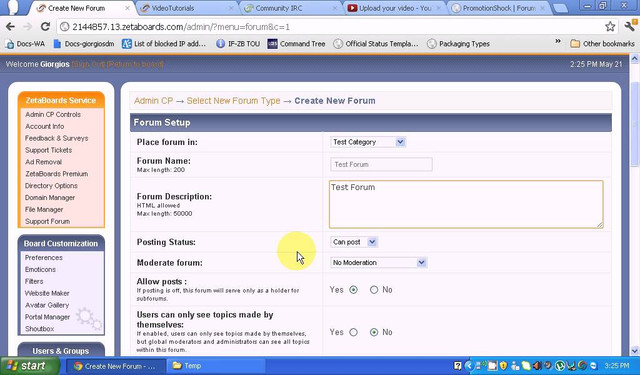The image size is (640, 375).
Task: Click the page scrollbar up arrow
Action: click(635, 59)
